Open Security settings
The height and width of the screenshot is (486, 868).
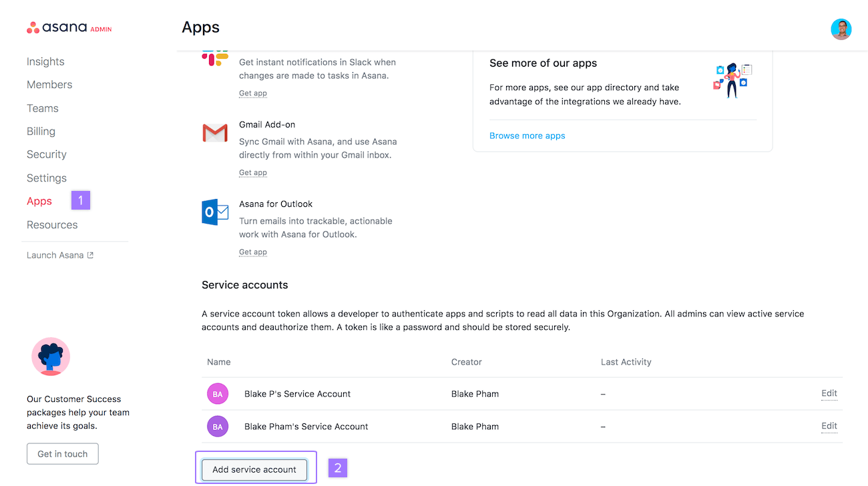[x=47, y=154]
